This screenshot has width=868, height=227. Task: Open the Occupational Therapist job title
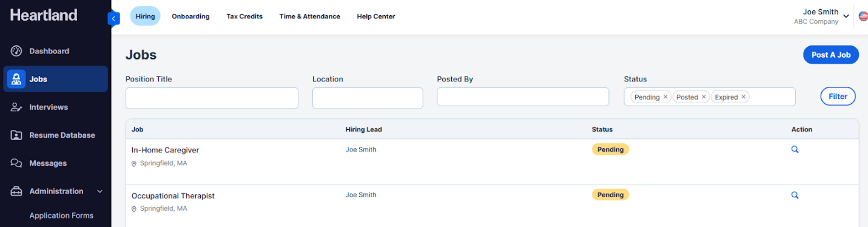tap(173, 196)
